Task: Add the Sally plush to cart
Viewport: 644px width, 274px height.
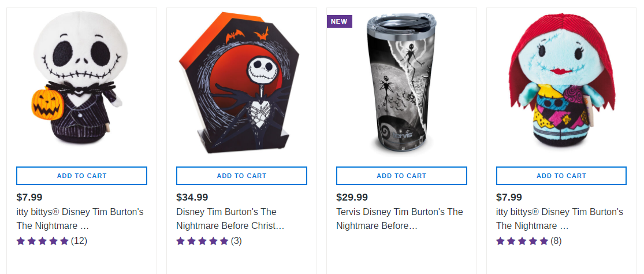Action: pos(561,176)
